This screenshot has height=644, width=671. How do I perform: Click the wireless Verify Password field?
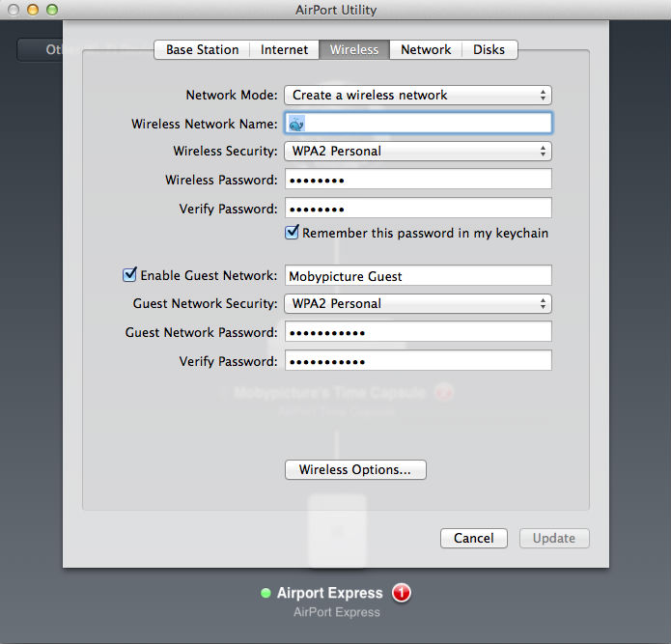point(417,209)
